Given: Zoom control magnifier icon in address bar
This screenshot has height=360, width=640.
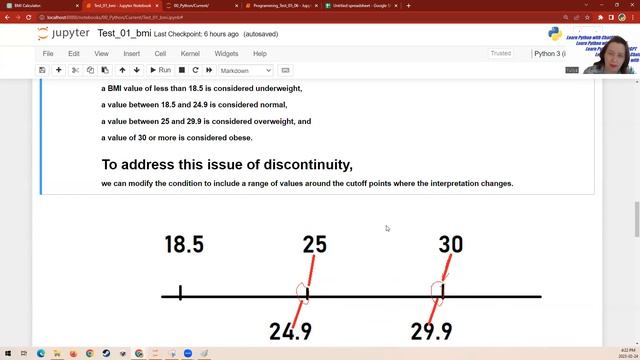Looking at the screenshot, I should pos(565,18).
